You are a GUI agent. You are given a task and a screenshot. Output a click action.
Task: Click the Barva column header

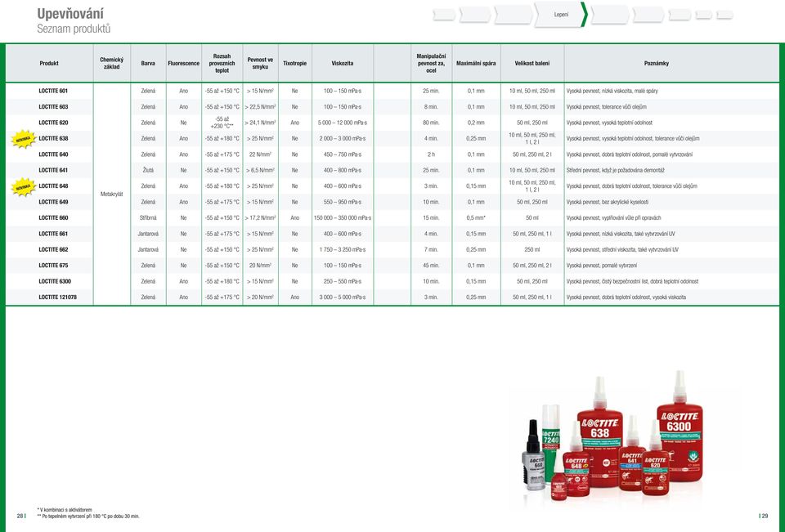coord(148,64)
